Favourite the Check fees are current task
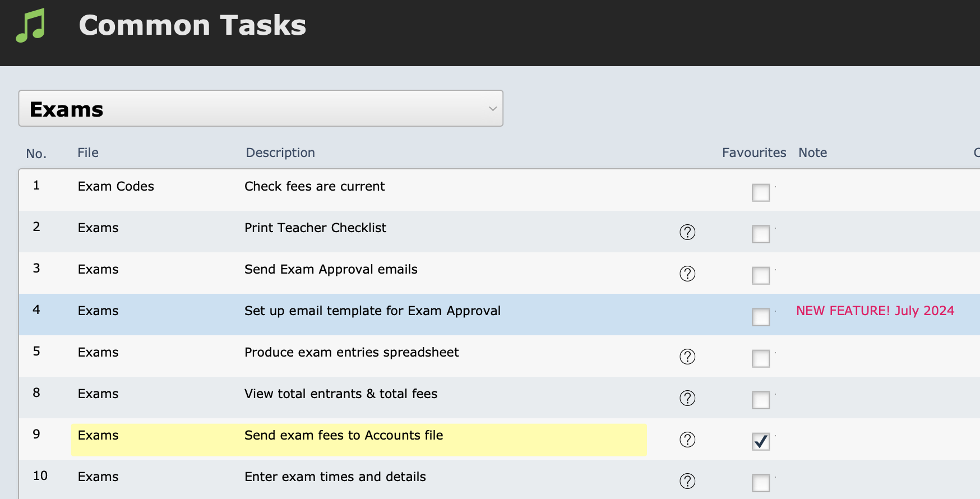 tap(761, 193)
